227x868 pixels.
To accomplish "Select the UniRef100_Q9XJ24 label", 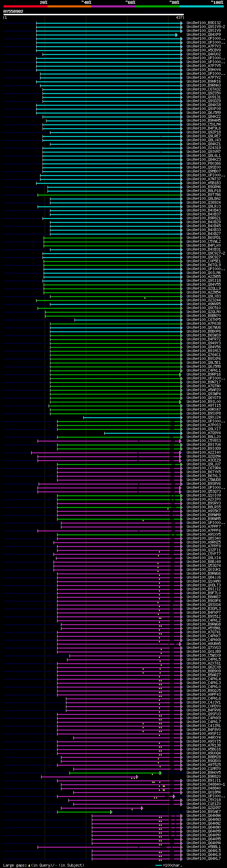I will [204, 417].
